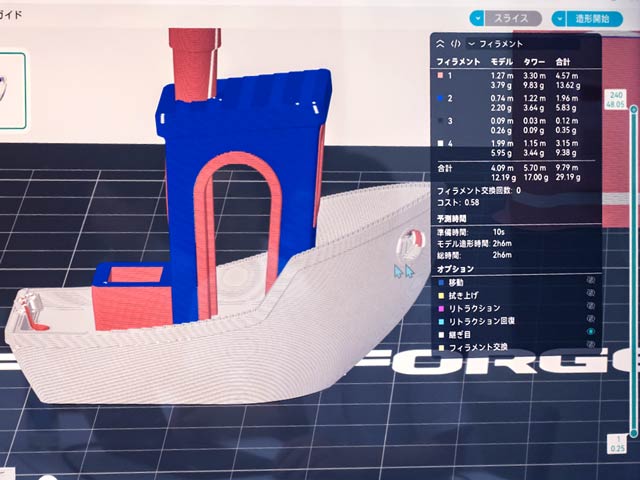
Task: Toggle visibility of フィラメント交換
Action: 590,344
